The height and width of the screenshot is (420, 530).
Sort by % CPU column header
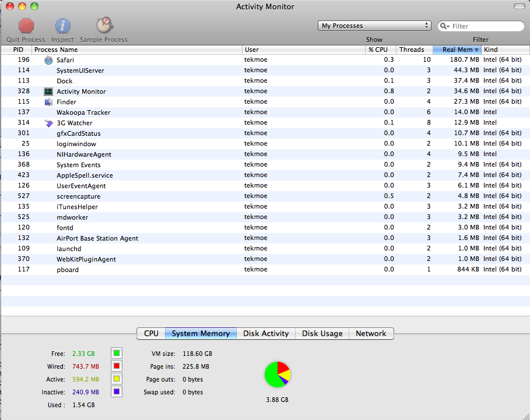(380, 50)
